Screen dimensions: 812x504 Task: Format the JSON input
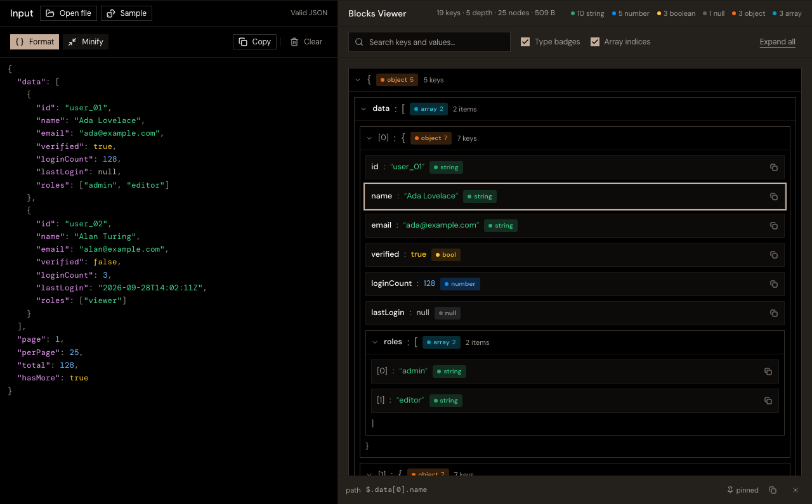35,42
